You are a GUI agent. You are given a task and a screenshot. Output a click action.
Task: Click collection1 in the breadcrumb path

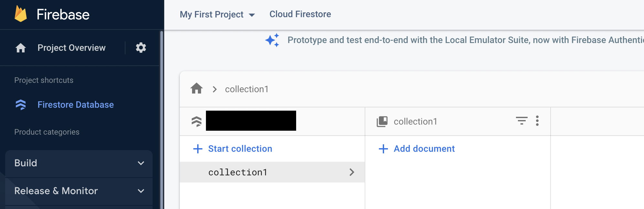point(247,89)
